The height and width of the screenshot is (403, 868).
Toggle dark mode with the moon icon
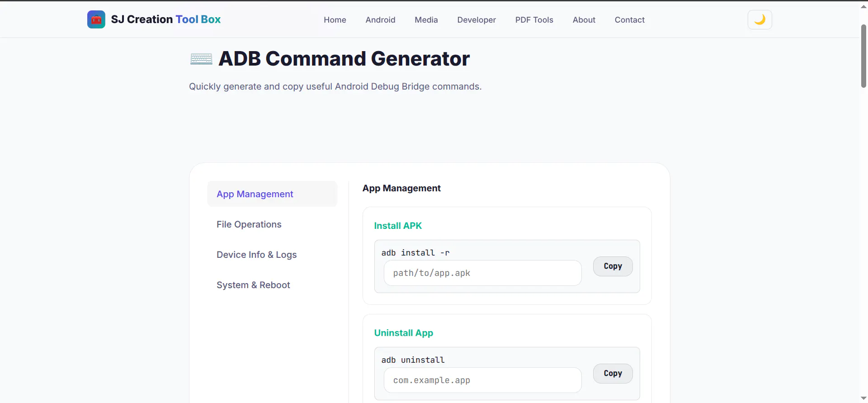(x=759, y=20)
